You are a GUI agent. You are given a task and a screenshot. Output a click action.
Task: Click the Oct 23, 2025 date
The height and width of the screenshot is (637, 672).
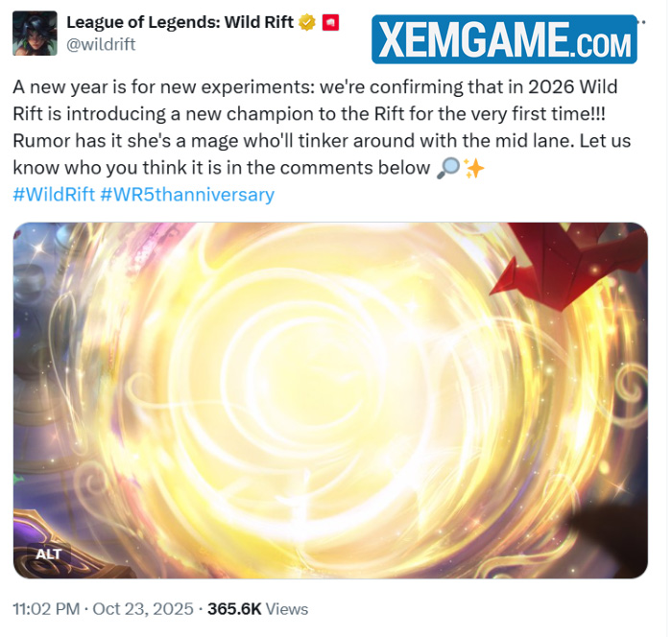(x=143, y=609)
